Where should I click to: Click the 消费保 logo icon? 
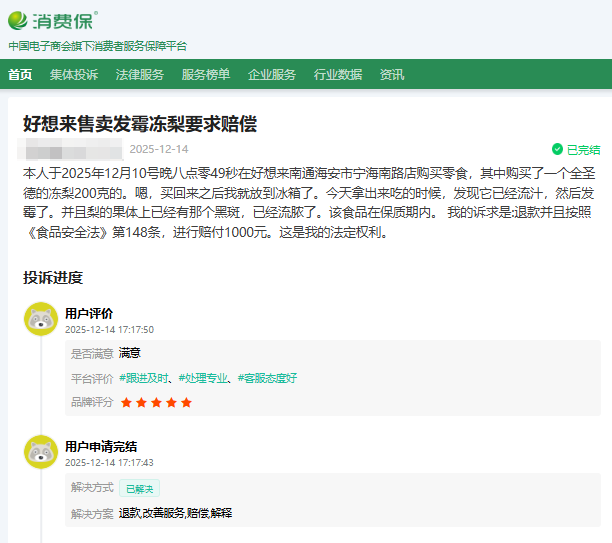[x=20, y=21]
